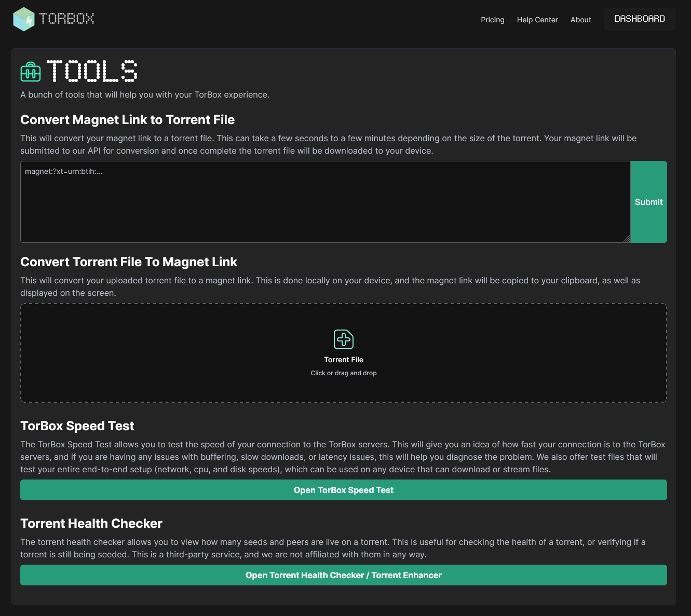The height and width of the screenshot is (616, 691).
Task: Click the toolbox icon beside Tools heading
Action: pos(31,72)
